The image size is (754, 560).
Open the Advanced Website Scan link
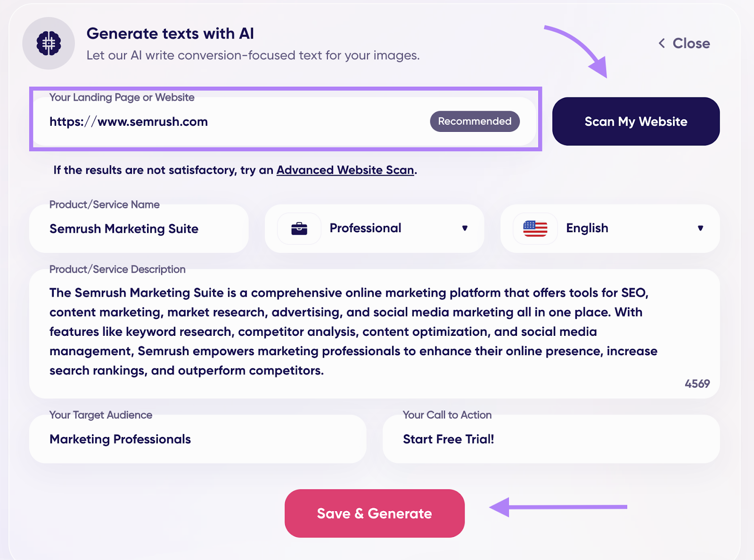pyautogui.click(x=345, y=170)
